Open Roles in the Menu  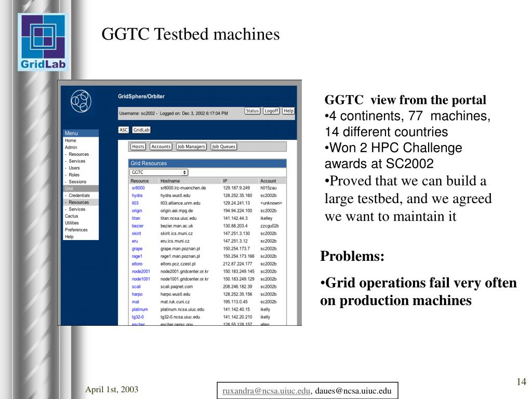point(74,175)
